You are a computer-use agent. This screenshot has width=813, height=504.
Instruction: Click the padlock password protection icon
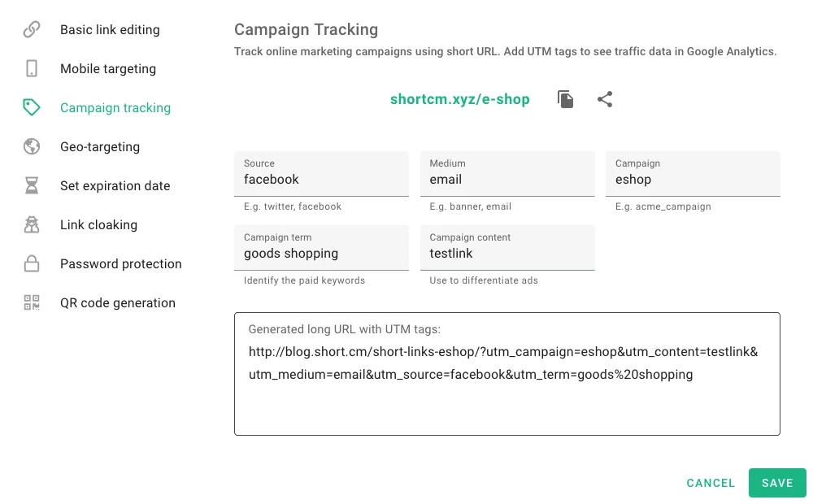click(x=32, y=264)
